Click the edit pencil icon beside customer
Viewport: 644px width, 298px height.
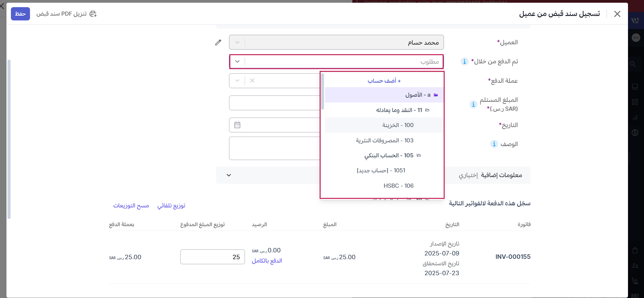218,43
